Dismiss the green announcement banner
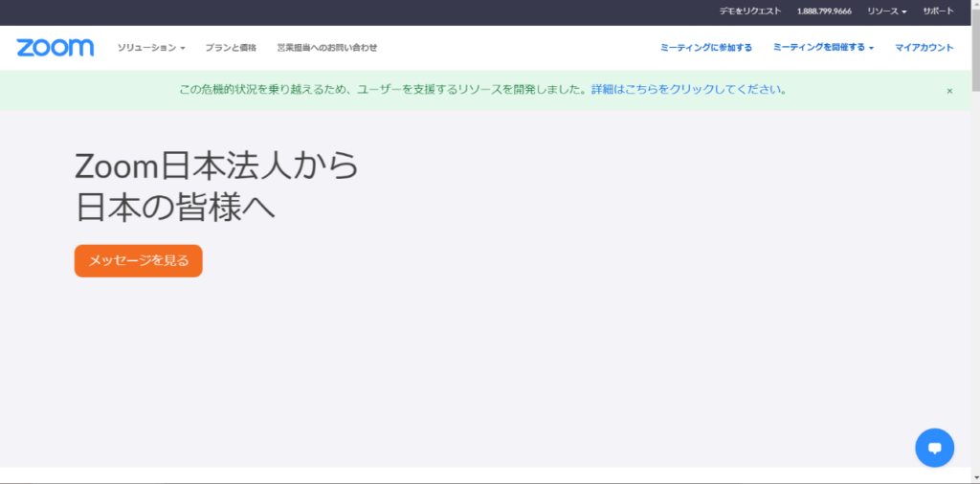This screenshot has width=980, height=484. [x=949, y=91]
